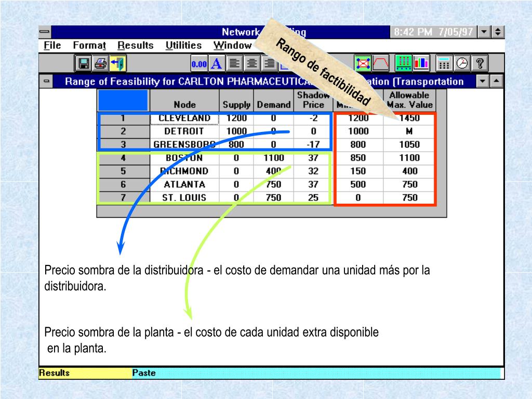
Task: Open the Font 'A' tool
Action: (217, 63)
